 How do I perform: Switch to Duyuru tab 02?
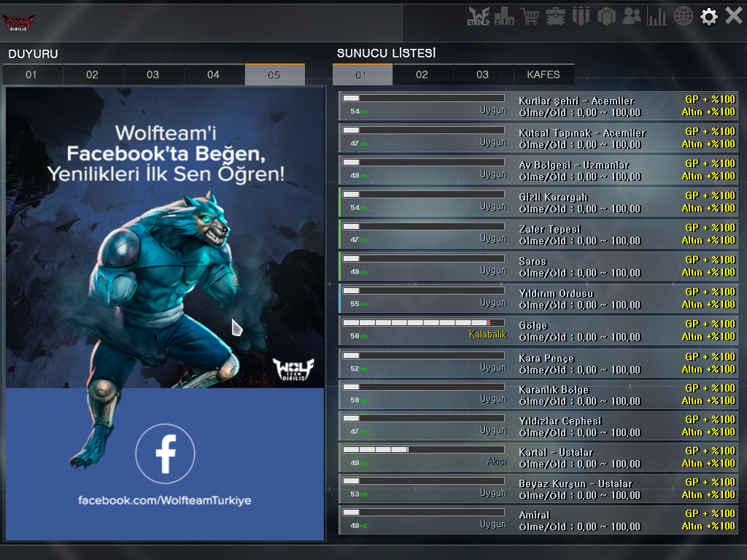coord(93,75)
